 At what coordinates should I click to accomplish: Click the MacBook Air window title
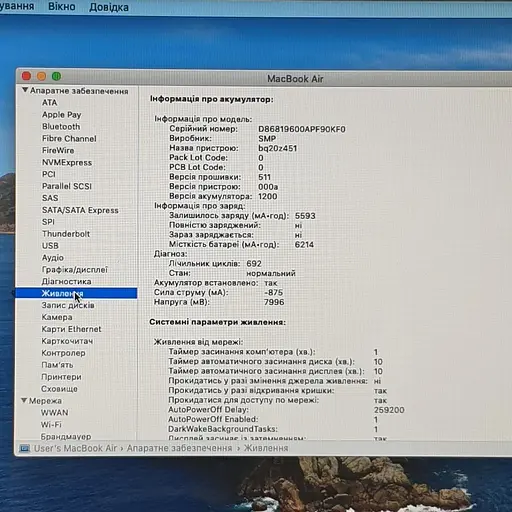[x=295, y=79]
